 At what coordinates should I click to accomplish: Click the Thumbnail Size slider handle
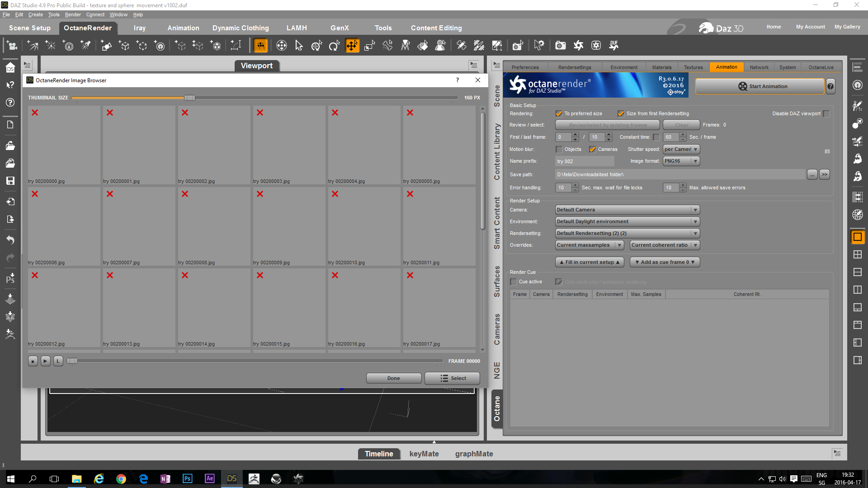[x=189, y=98]
